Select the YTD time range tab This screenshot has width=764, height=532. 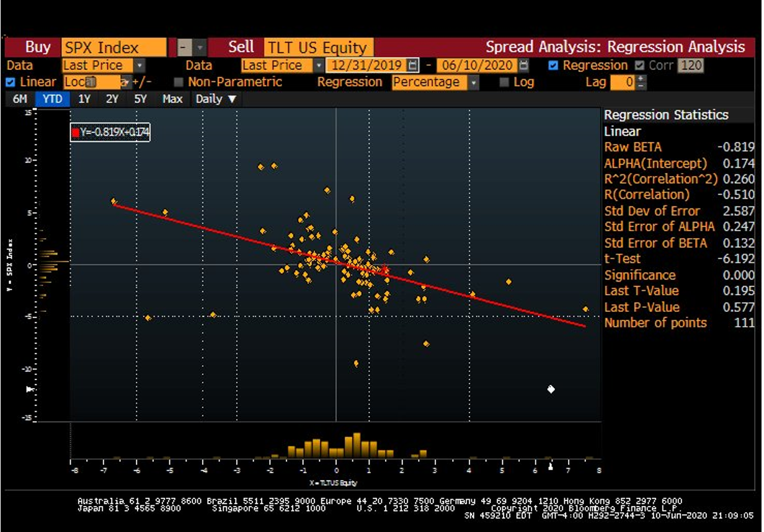(x=53, y=99)
